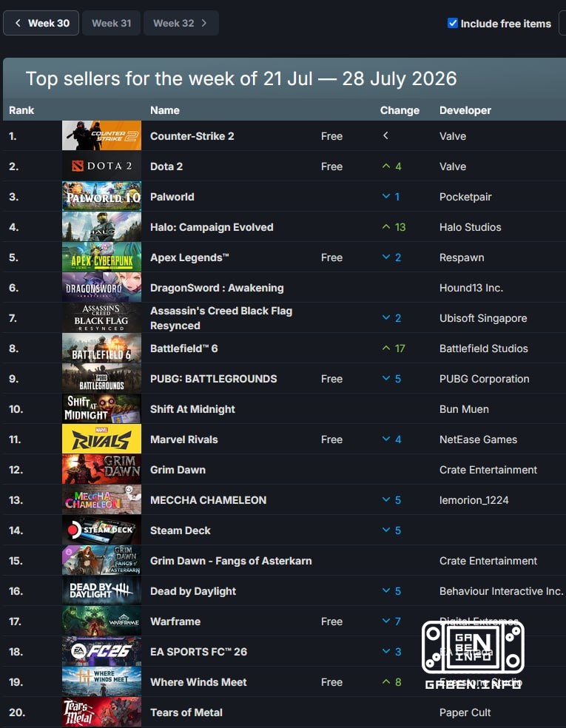Click the Battlefield Studios developer name
The image size is (566, 728).
pyautogui.click(x=483, y=348)
